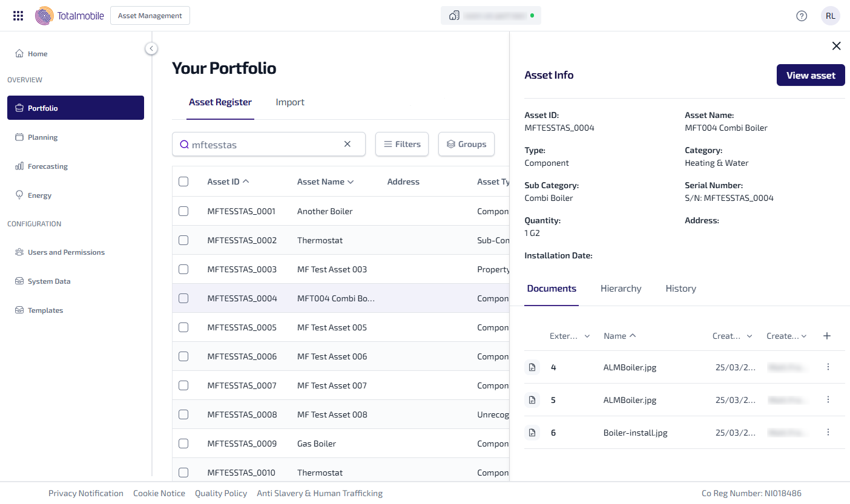Open the app launcher grid icon
Screen dimensions: 850x504
point(18,16)
